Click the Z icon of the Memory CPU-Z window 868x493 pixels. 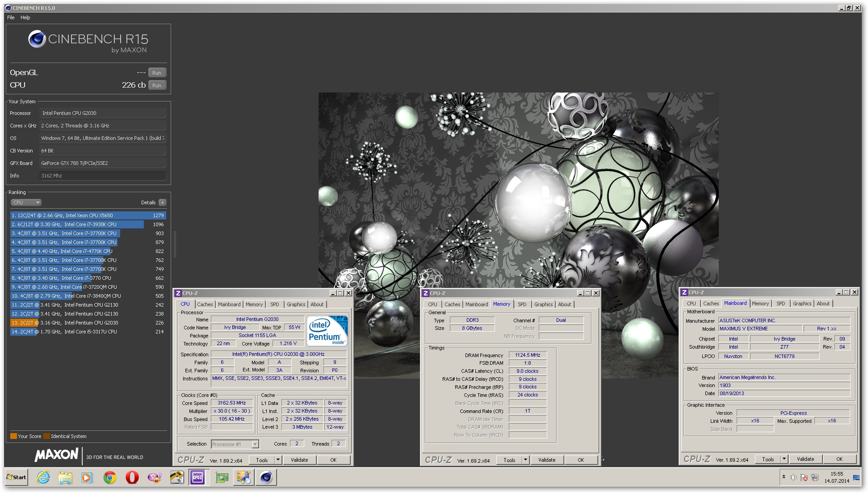(426, 293)
